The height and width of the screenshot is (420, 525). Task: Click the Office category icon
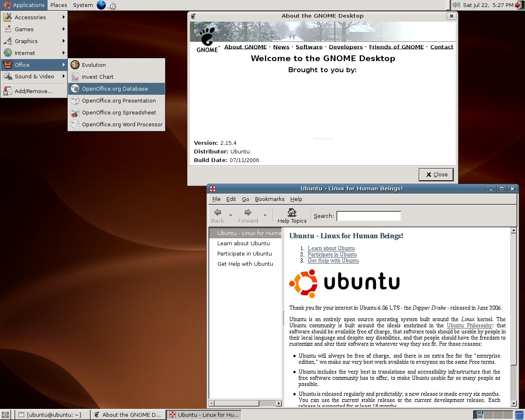point(8,65)
